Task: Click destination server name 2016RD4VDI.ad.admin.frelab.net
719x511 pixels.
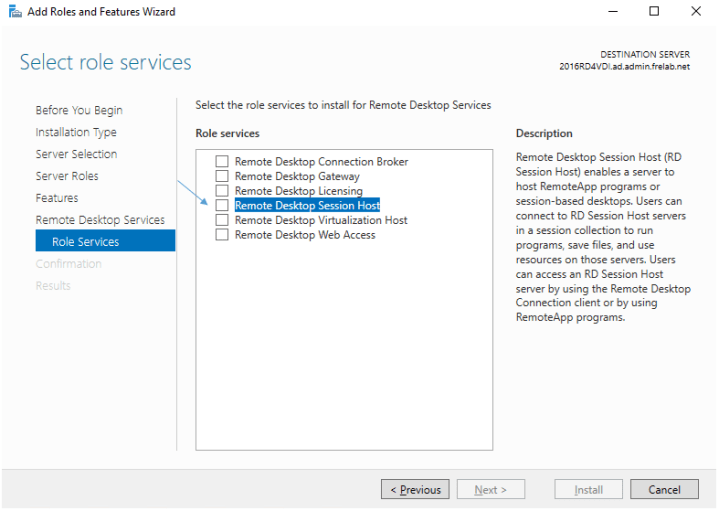Action: click(624, 67)
